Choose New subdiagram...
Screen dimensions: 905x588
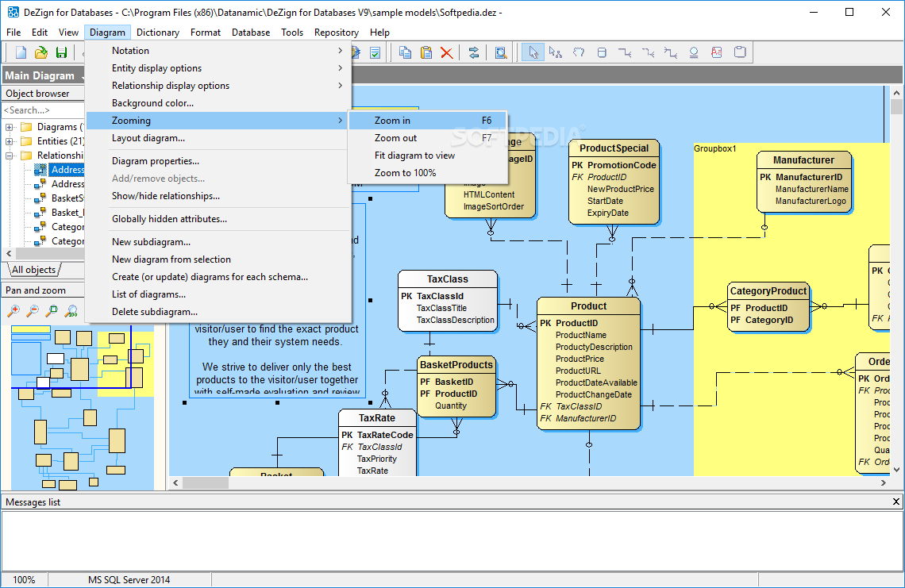point(218,242)
